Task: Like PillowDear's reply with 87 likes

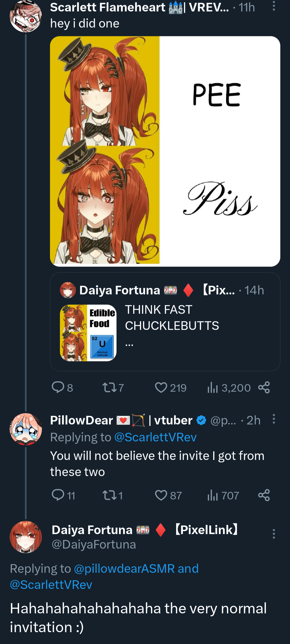Action: (161, 495)
